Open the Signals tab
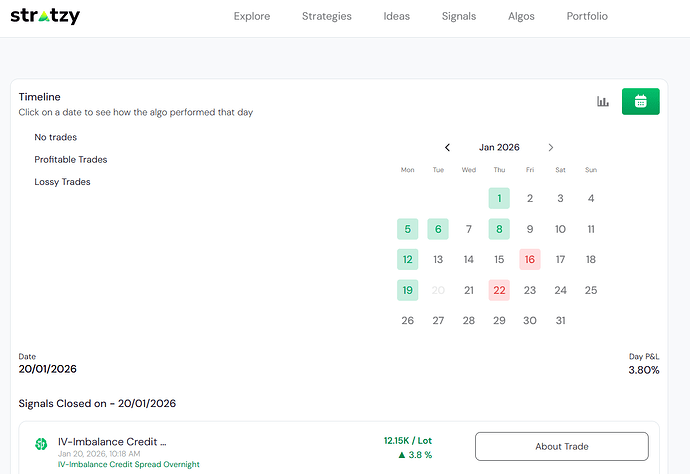 [459, 17]
